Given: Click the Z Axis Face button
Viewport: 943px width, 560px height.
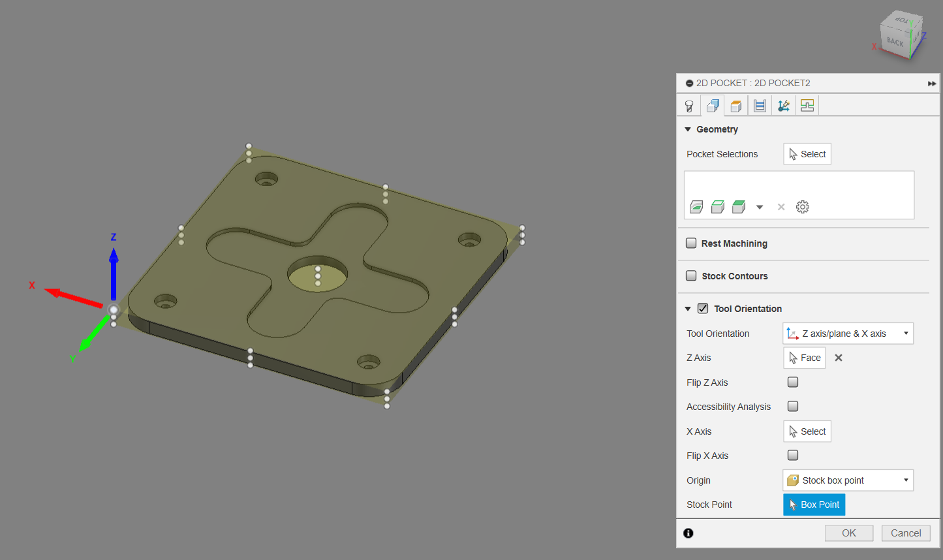Looking at the screenshot, I should (x=805, y=358).
